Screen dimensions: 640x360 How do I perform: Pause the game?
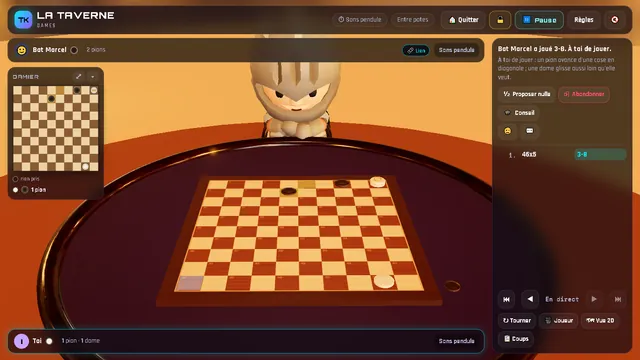539,20
